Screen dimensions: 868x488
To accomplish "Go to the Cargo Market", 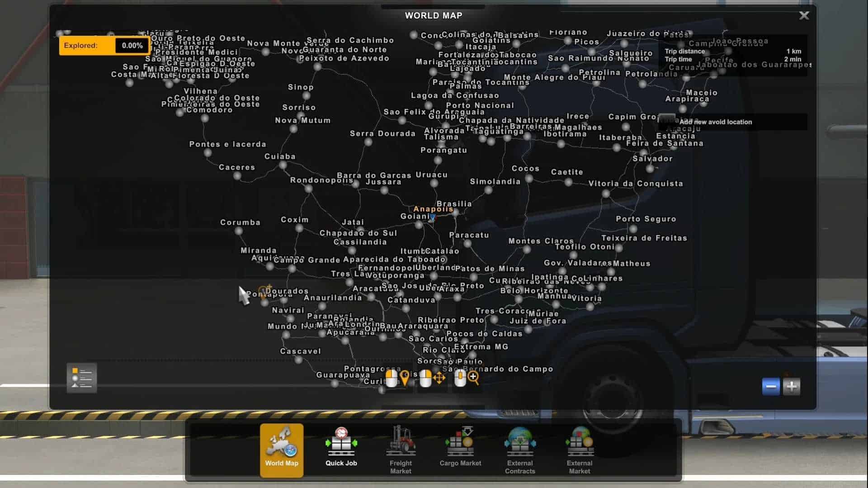I will 460,449.
